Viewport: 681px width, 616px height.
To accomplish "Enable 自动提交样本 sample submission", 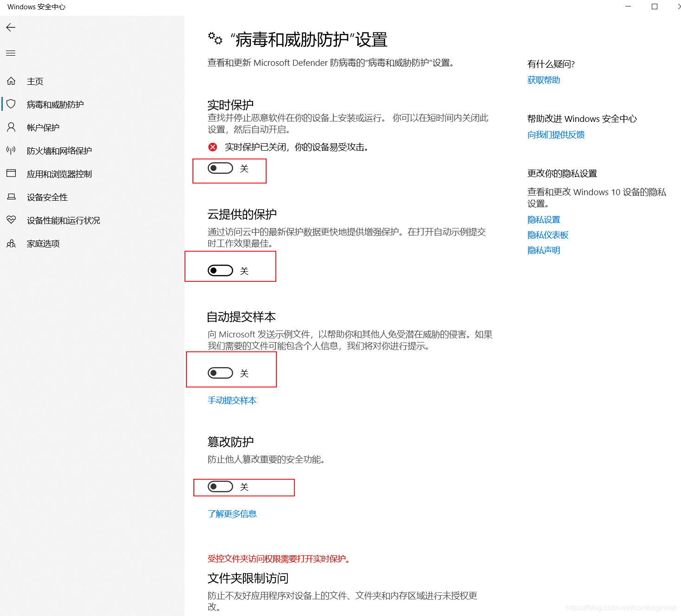I will click(x=220, y=373).
